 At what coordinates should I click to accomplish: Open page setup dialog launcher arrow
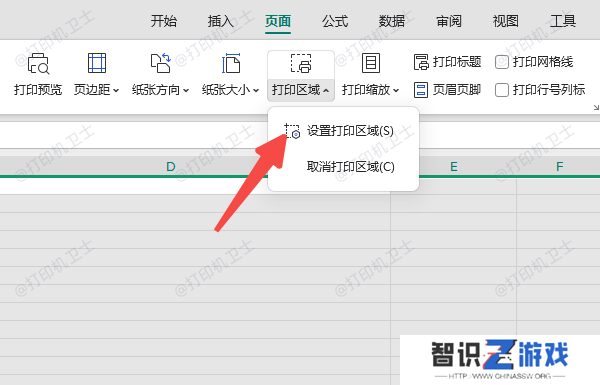(x=596, y=108)
